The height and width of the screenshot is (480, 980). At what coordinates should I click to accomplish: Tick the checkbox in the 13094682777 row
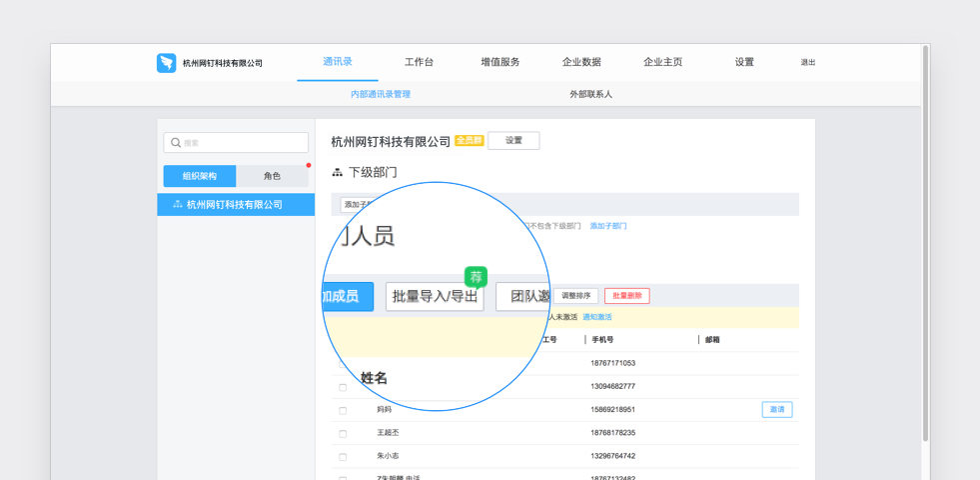(343, 387)
